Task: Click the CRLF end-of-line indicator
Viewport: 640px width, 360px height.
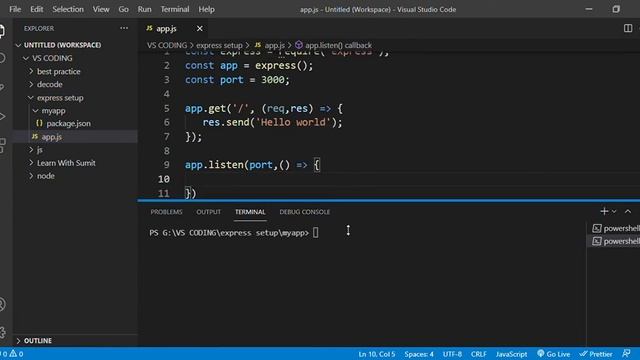Action: [478, 354]
